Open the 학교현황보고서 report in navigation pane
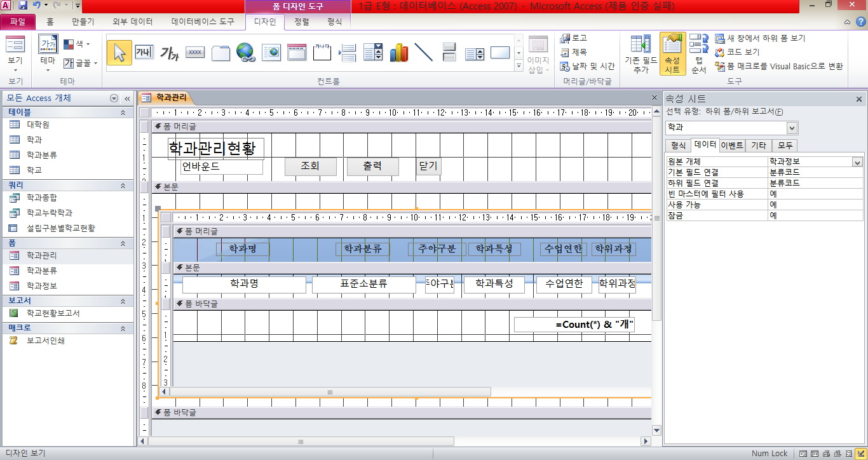This screenshot has width=868, height=460. tap(53, 313)
